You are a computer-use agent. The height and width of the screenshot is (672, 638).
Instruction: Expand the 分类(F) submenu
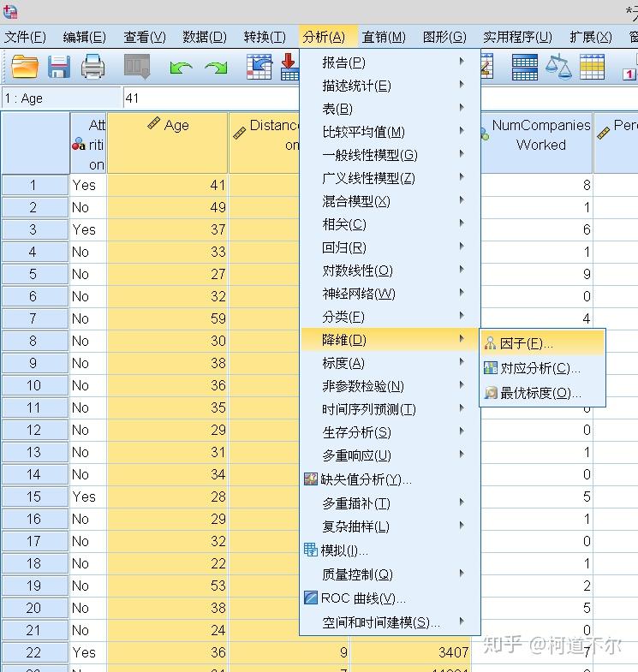point(390,317)
